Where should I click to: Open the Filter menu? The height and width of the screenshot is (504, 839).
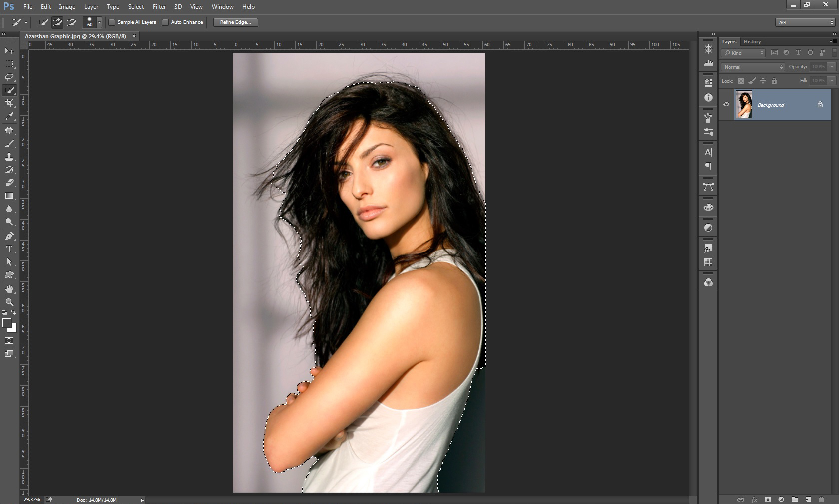pyautogui.click(x=159, y=7)
